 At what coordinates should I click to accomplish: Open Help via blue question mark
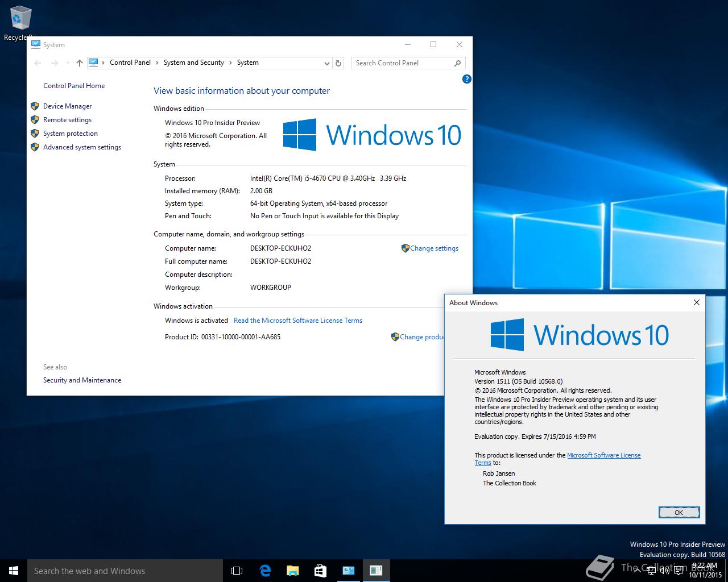tap(467, 79)
